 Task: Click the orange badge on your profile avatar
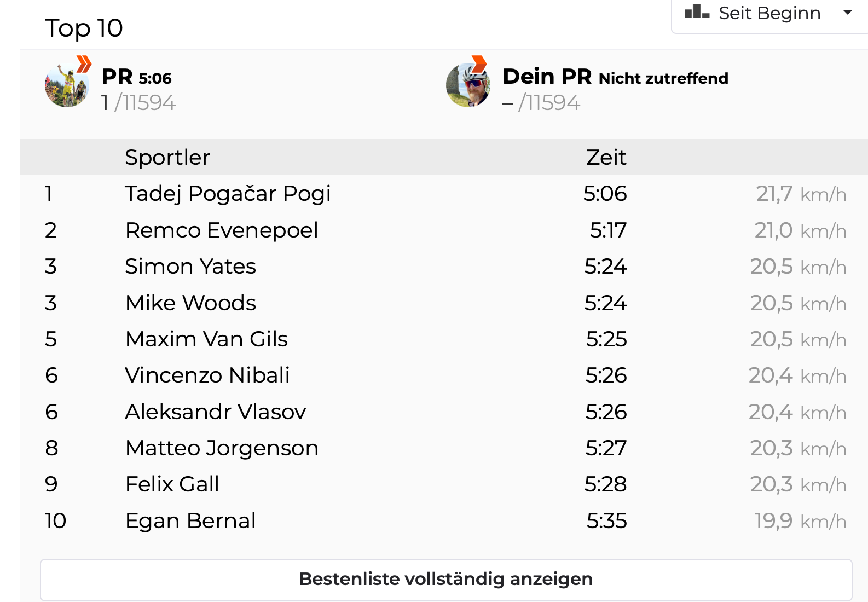(x=479, y=63)
